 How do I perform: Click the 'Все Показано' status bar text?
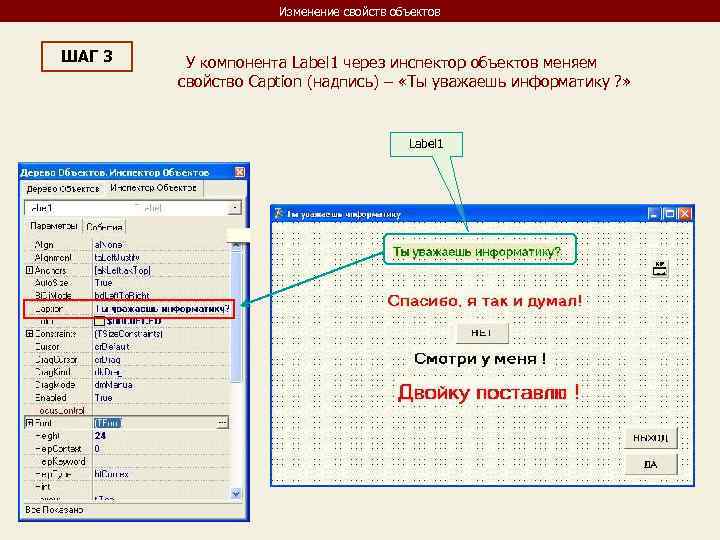tap(54, 510)
